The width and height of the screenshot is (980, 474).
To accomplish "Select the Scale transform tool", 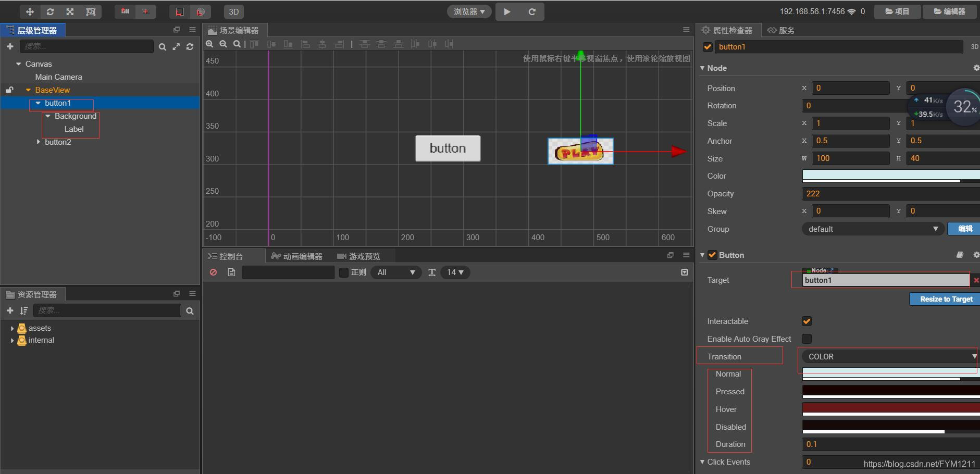I will (70, 11).
